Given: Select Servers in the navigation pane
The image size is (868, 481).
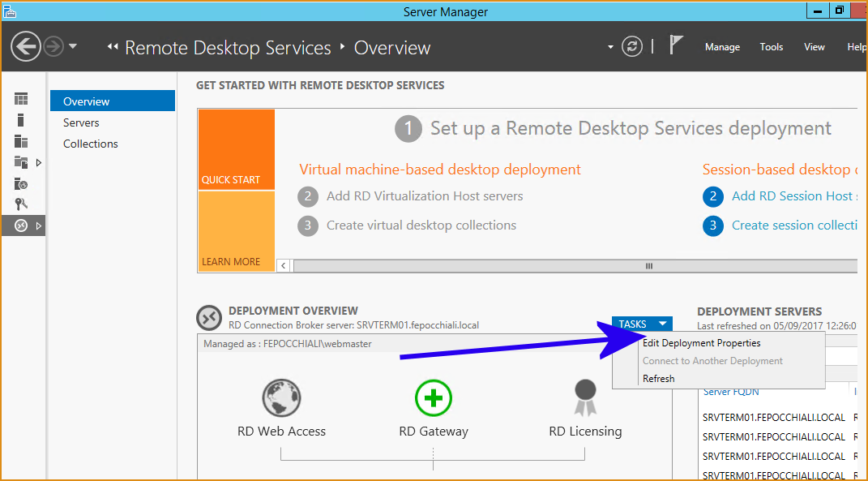Looking at the screenshot, I should (81, 122).
